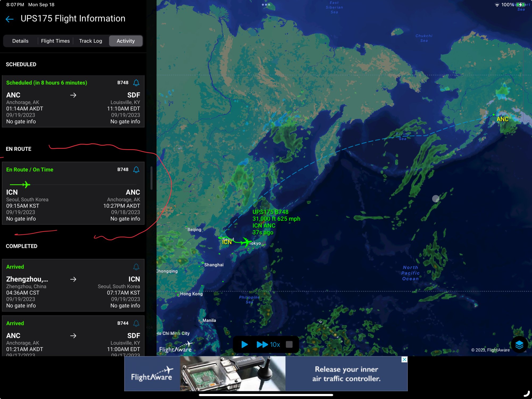Tap the ANC airport label on map
The width and height of the screenshot is (532, 399).
[x=502, y=119]
